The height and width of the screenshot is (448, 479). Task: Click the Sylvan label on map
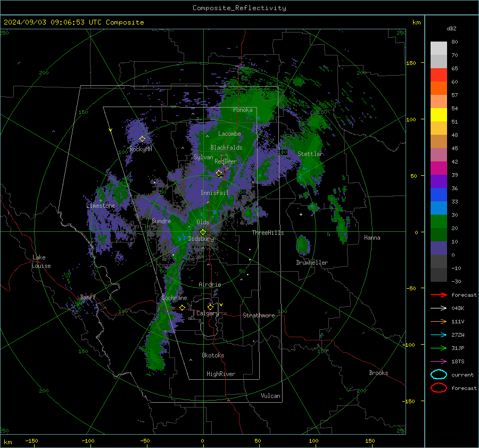click(203, 157)
